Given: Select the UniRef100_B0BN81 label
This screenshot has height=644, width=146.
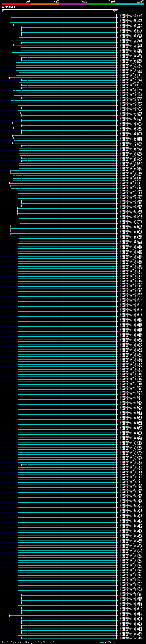Looking at the screenshot, I should click(x=131, y=153).
